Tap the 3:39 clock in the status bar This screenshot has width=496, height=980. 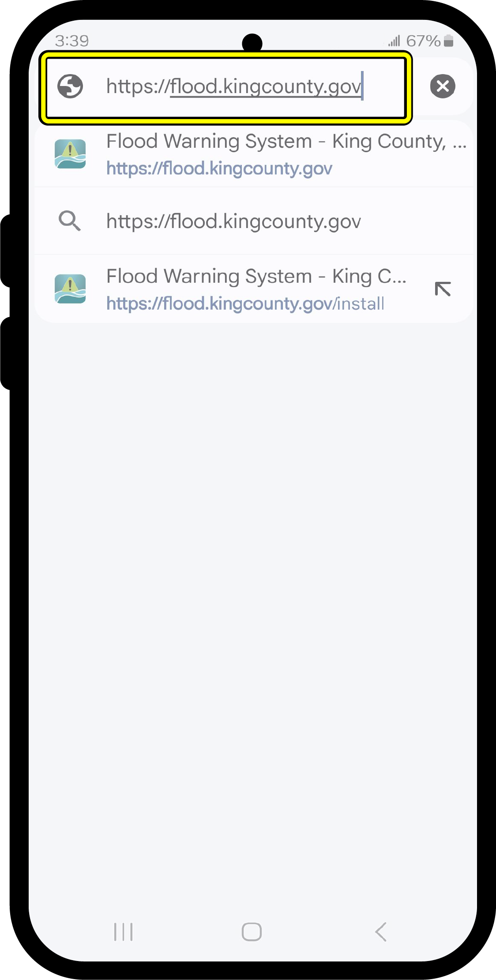72,41
